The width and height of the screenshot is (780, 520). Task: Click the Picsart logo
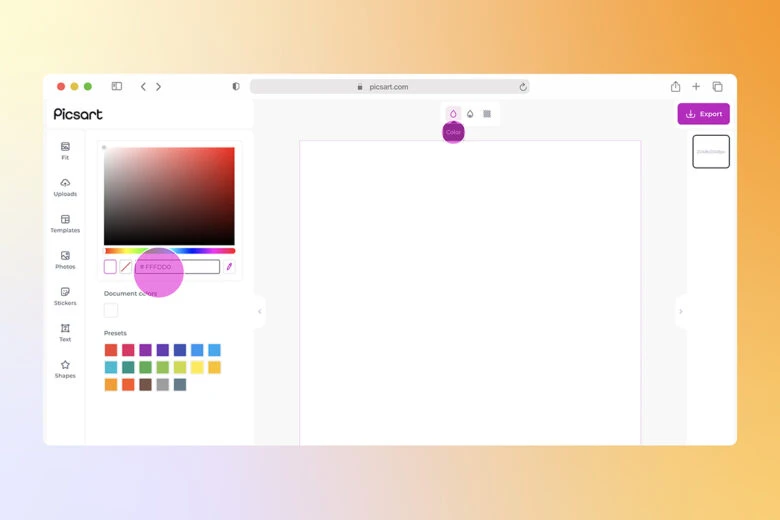point(78,114)
